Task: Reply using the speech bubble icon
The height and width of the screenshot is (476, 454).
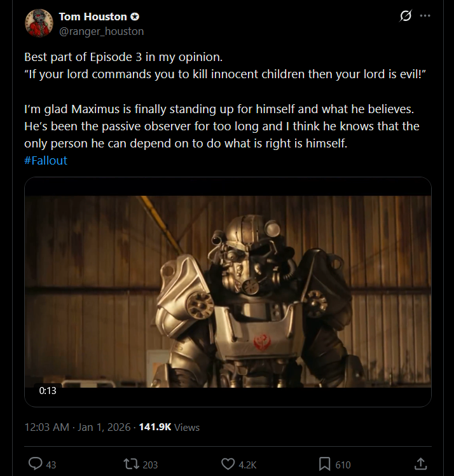Action: tap(36, 465)
